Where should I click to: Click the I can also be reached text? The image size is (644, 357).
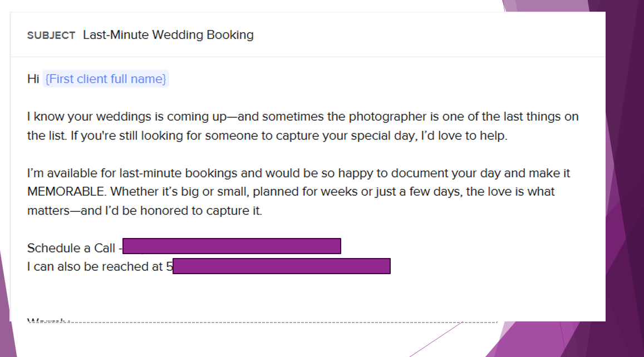(x=95, y=267)
